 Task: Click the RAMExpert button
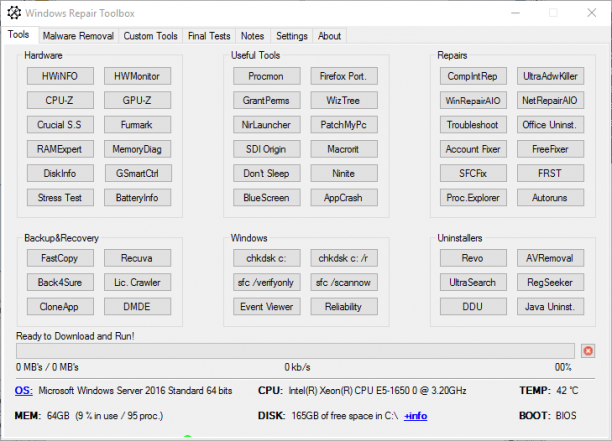60,149
